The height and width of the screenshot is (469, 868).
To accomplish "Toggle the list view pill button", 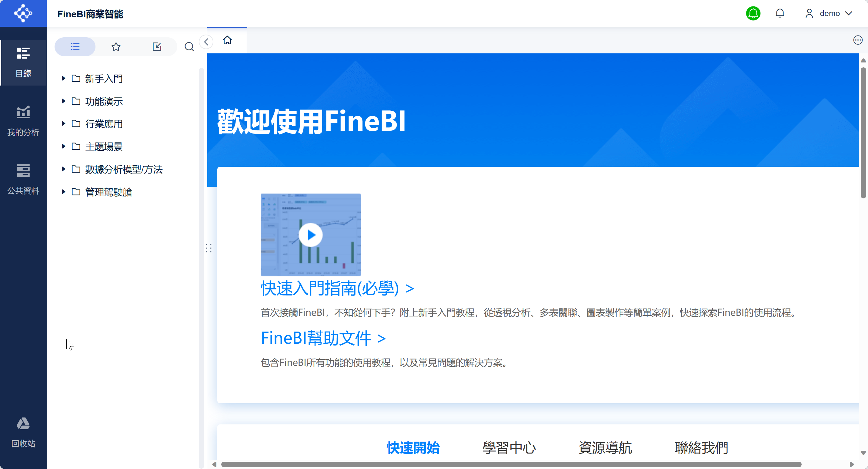I will [x=75, y=46].
